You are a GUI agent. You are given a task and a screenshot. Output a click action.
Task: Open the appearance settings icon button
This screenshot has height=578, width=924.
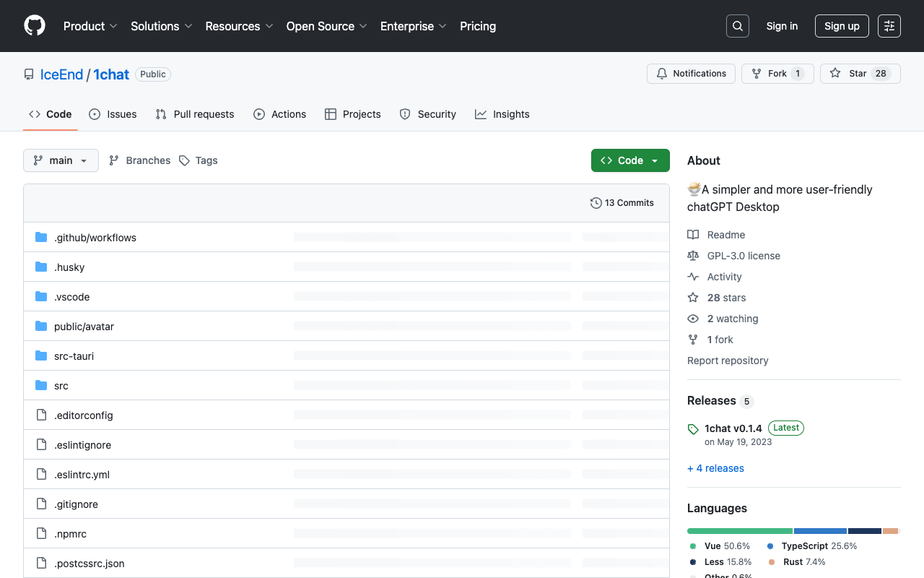coord(889,26)
